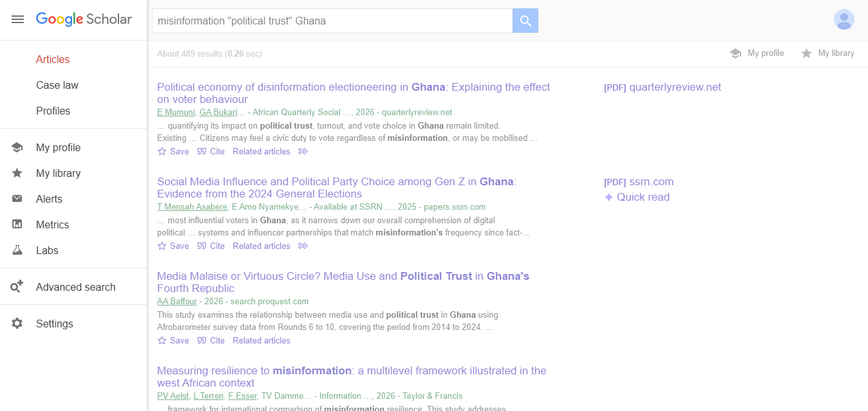Click the sidebar My library star icon

(17, 173)
